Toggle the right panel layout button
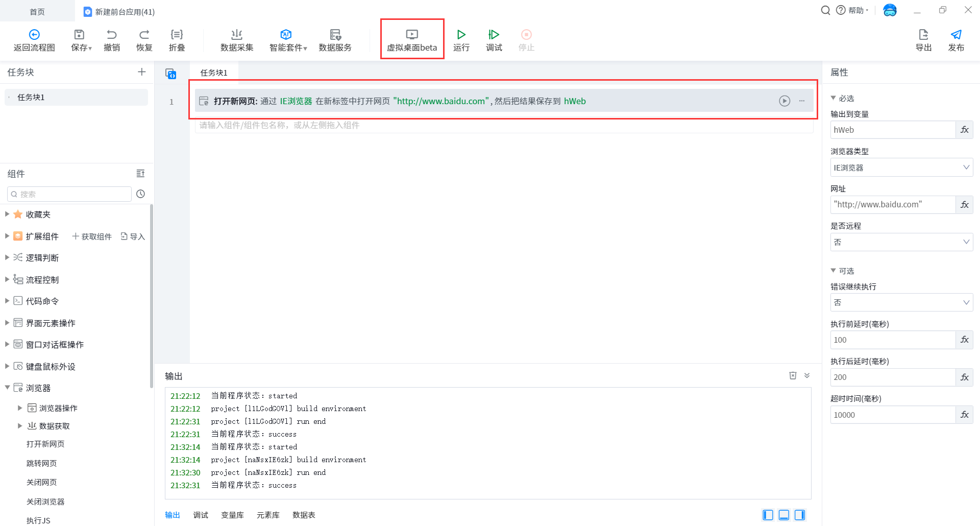 click(x=800, y=515)
